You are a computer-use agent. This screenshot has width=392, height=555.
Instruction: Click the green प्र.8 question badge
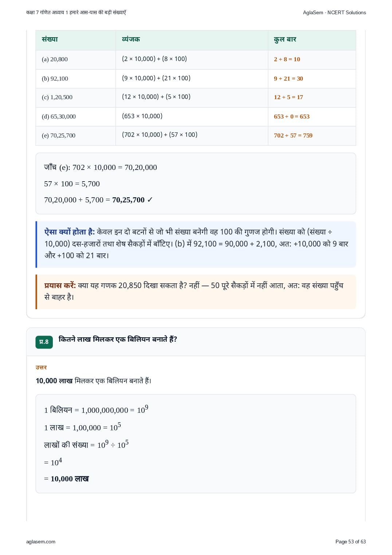(x=44, y=342)
